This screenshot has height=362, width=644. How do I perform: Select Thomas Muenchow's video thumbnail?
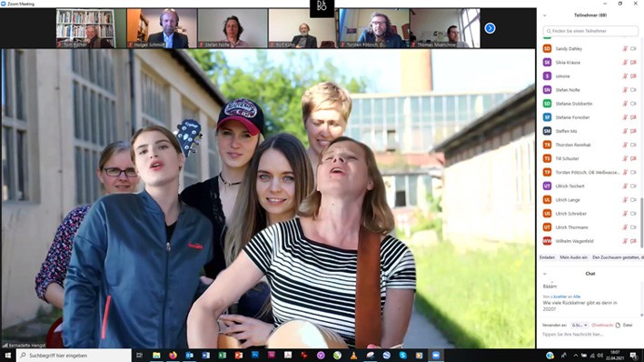click(x=445, y=28)
